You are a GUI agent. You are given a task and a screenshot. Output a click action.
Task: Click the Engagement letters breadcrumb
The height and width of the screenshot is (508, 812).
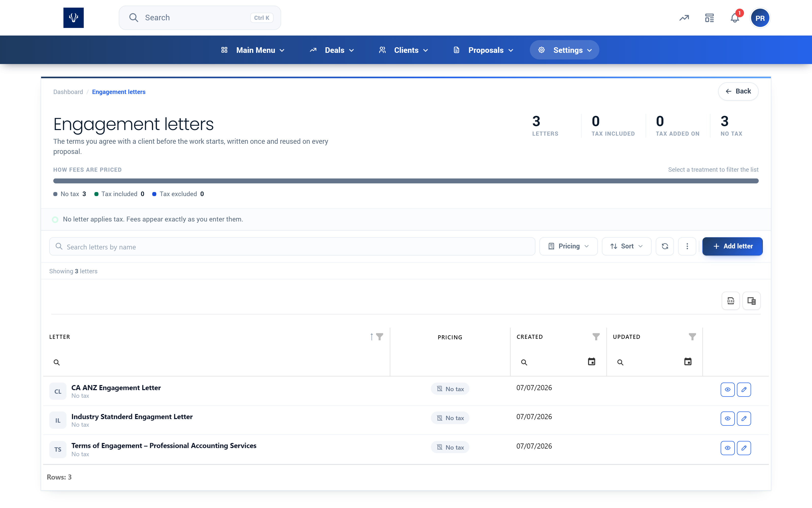pyautogui.click(x=119, y=92)
